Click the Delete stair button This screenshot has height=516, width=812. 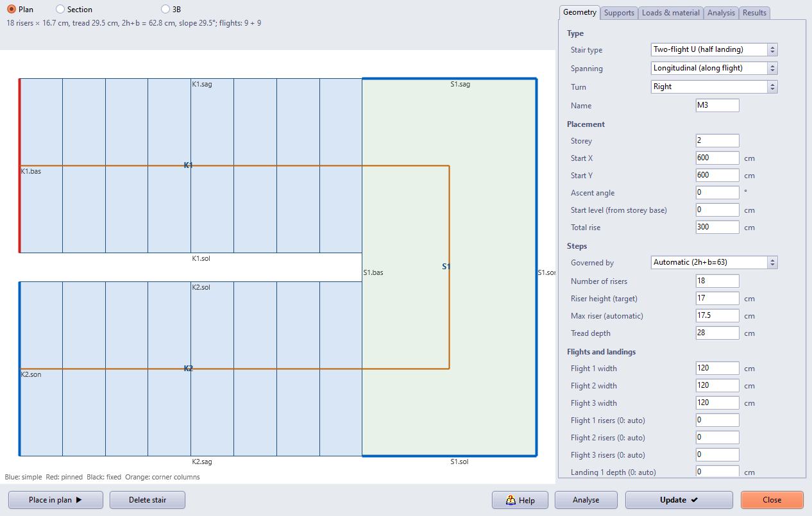coord(148,500)
